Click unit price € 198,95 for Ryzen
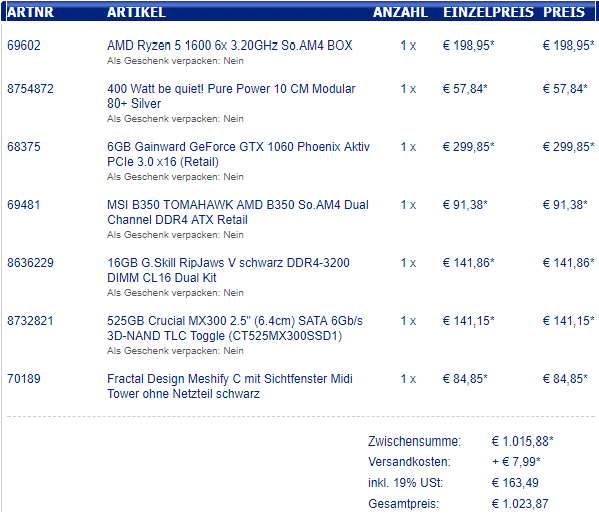 [468, 45]
